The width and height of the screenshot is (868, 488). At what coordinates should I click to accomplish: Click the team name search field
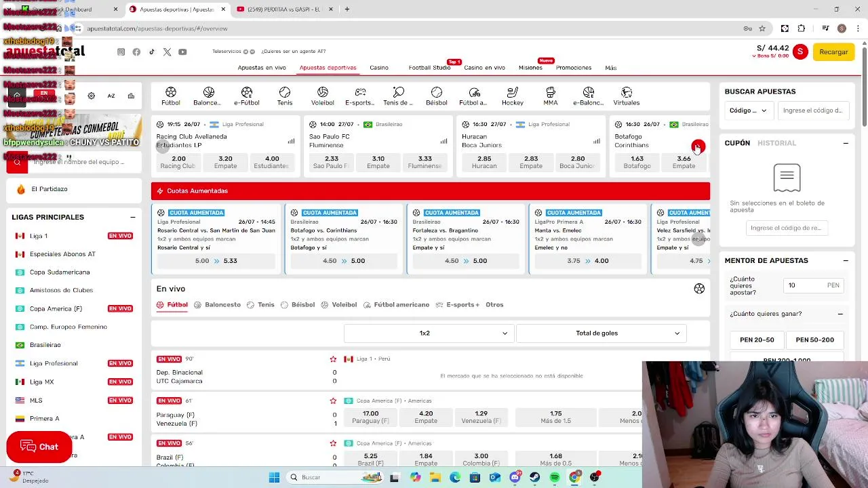tap(84, 162)
